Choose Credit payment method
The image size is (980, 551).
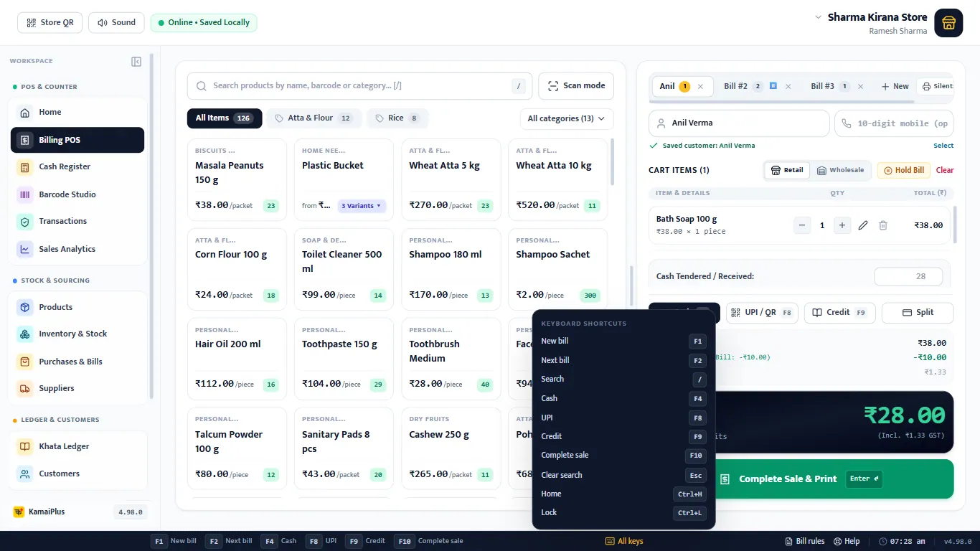point(839,313)
